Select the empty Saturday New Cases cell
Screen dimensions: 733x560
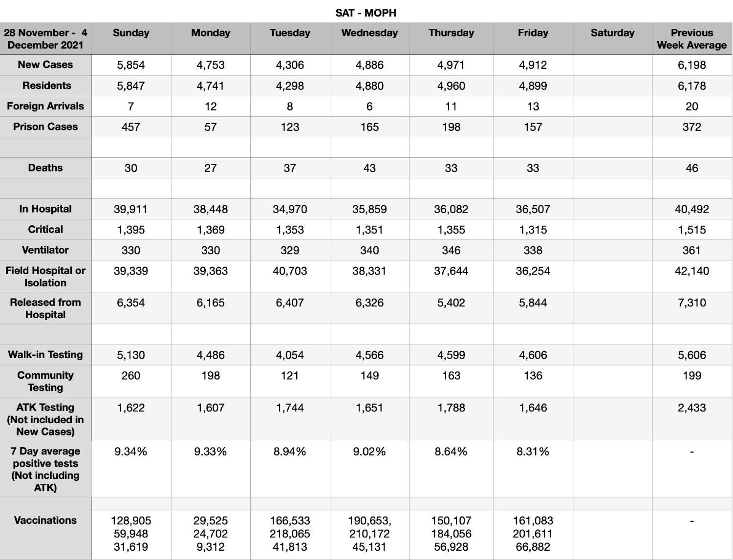click(x=612, y=65)
